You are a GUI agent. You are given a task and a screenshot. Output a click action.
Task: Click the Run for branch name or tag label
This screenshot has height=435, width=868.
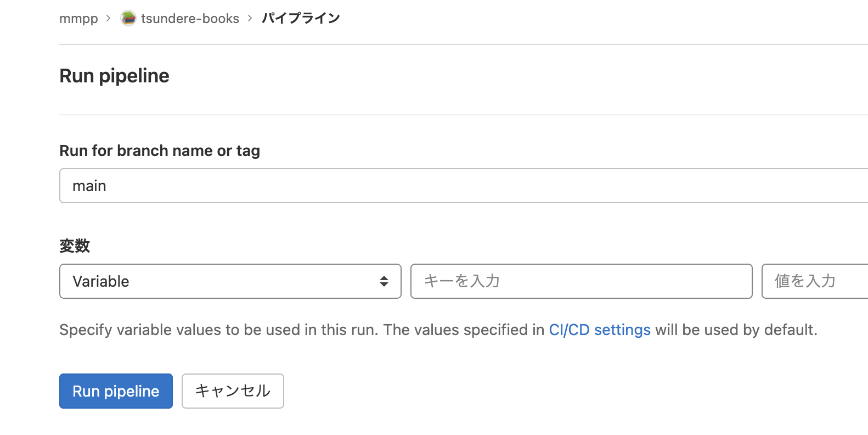coord(160,150)
